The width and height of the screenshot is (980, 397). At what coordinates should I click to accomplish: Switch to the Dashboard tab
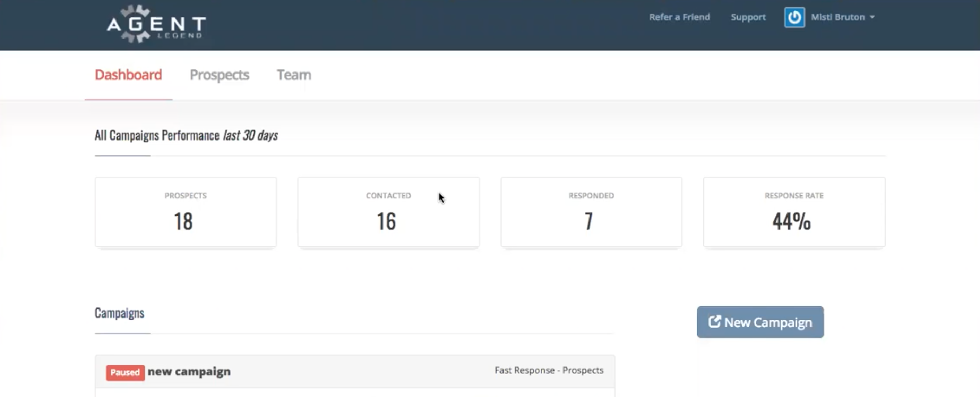pos(128,75)
